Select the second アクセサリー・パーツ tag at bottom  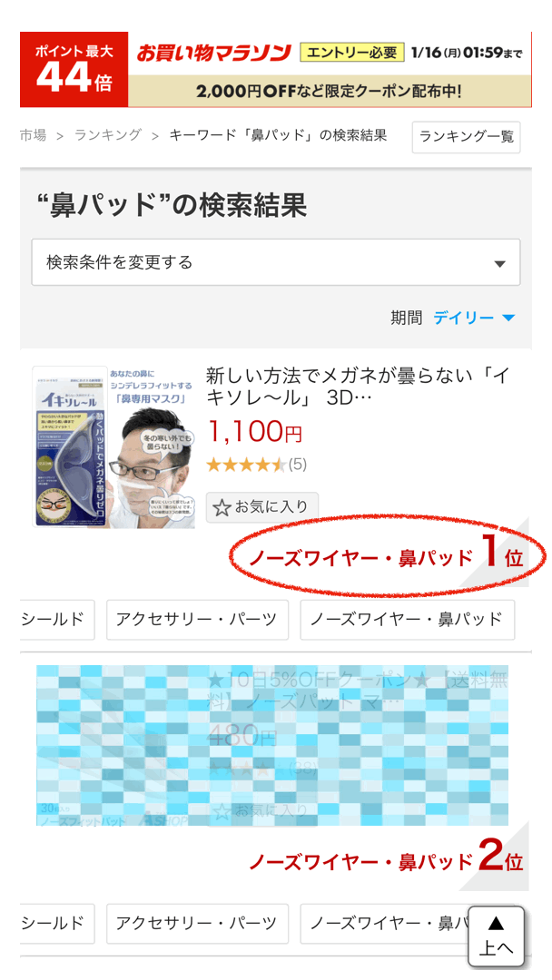click(x=197, y=923)
